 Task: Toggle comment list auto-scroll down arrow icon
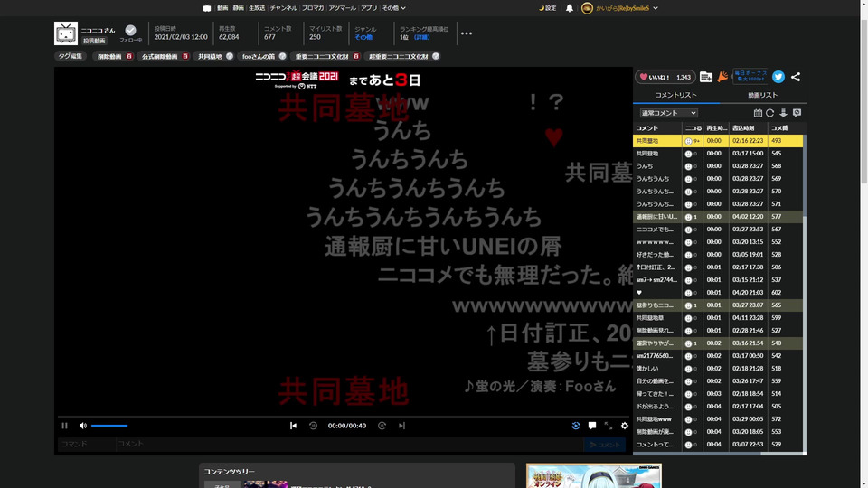pos(783,113)
